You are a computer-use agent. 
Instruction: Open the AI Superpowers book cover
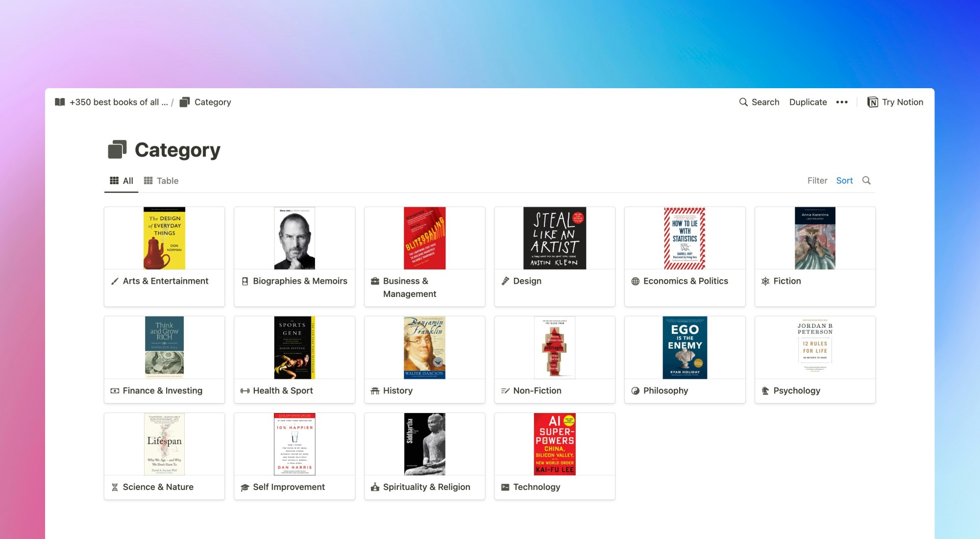tap(555, 444)
